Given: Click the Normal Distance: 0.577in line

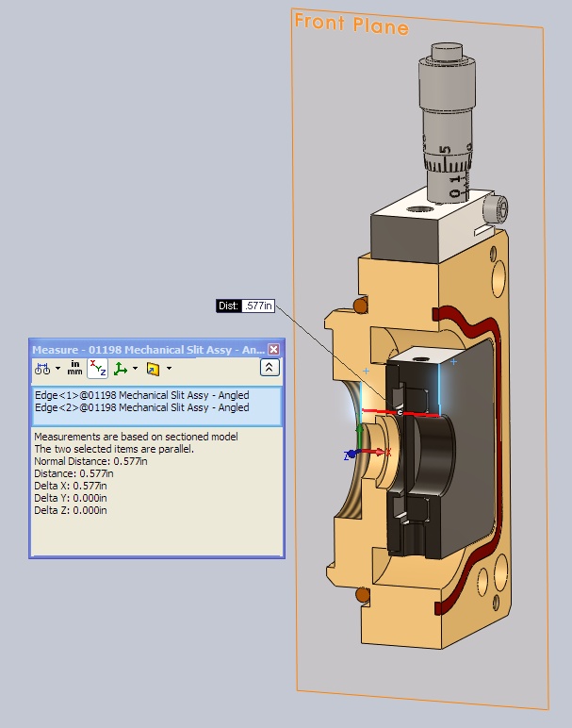Looking at the screenshot, I should click(90, 461).
